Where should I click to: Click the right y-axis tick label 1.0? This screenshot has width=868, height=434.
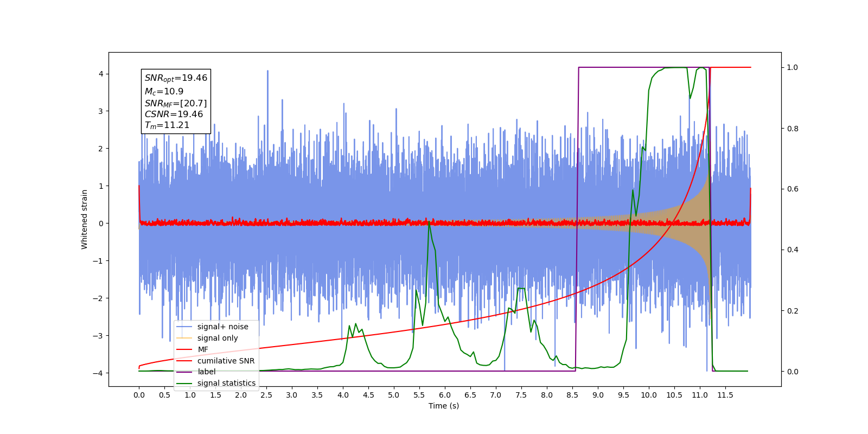(793, 67)
